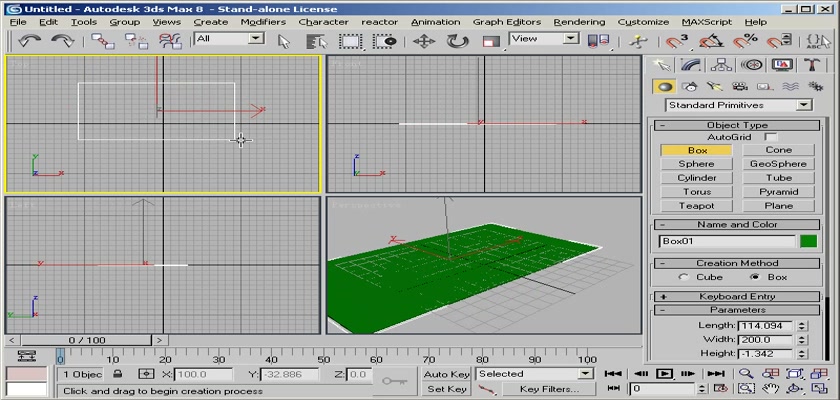840x400 pixels.
Task: Toggle the Auto Key button
Action: coord(446,374)
